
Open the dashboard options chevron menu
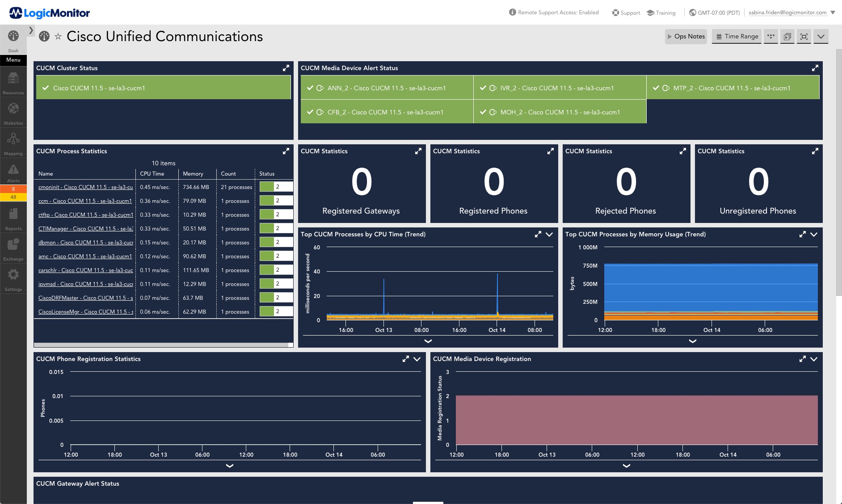coord(821,37)
